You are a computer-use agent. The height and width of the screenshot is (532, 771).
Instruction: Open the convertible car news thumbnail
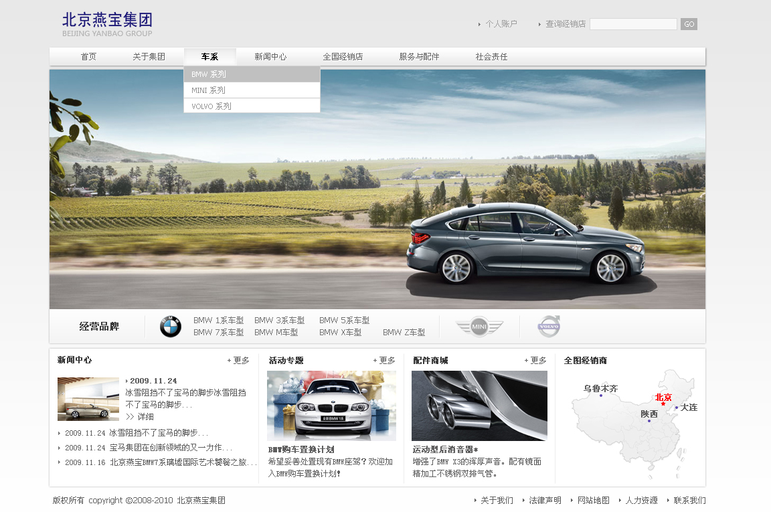88,399
